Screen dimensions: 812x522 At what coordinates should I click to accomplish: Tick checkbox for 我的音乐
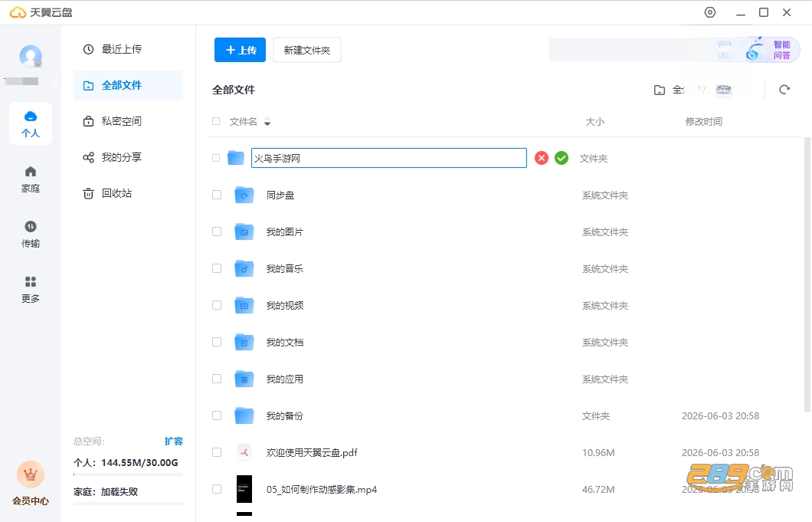tap(217, 268)
